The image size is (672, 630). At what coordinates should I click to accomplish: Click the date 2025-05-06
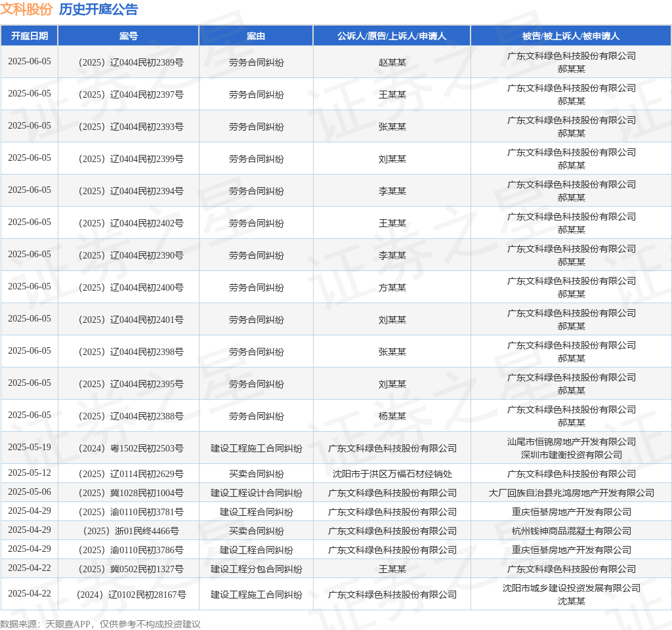[29, 492]
